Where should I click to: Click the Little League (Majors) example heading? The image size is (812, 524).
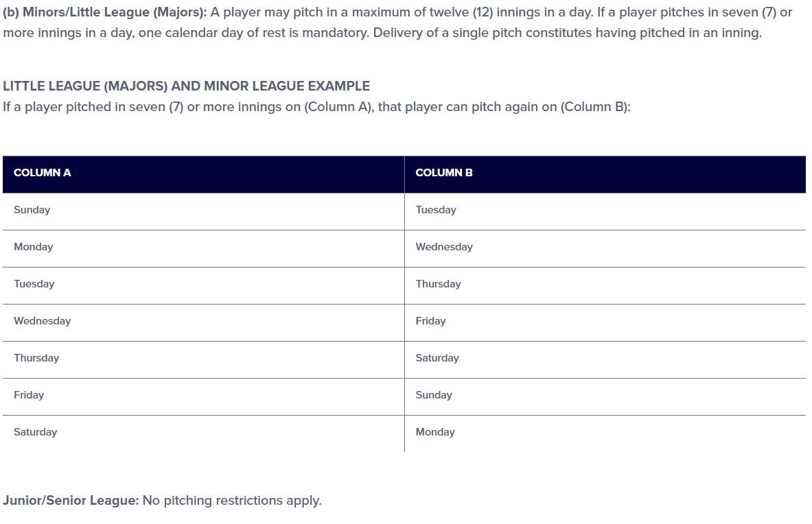[x=187, y=86]
